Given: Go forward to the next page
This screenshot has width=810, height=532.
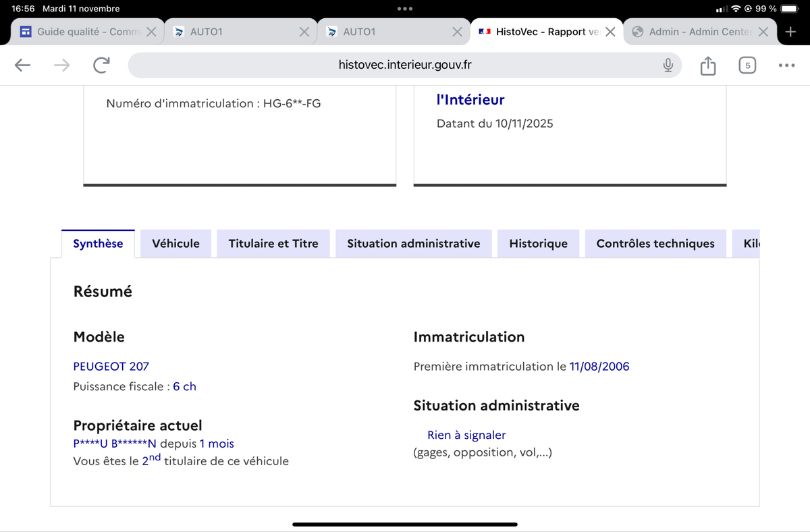Looking at the screenshot, I should point(62,65).
